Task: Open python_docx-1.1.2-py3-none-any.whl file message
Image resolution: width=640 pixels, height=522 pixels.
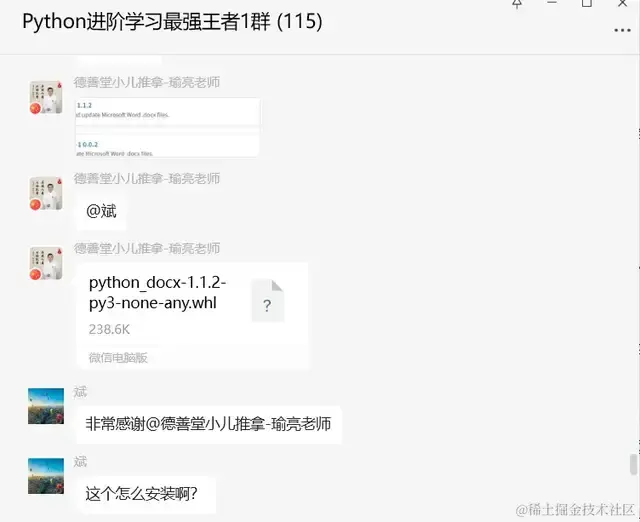Action: 192,316
